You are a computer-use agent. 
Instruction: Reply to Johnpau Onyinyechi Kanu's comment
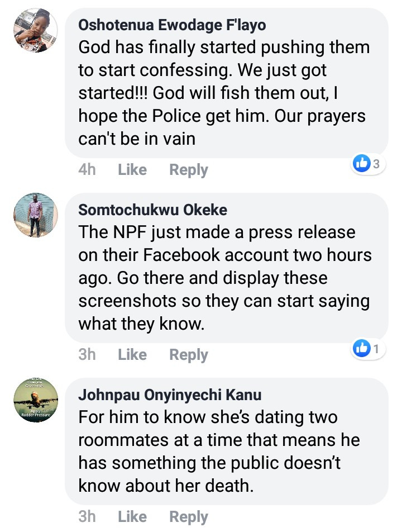pos(189,517)
